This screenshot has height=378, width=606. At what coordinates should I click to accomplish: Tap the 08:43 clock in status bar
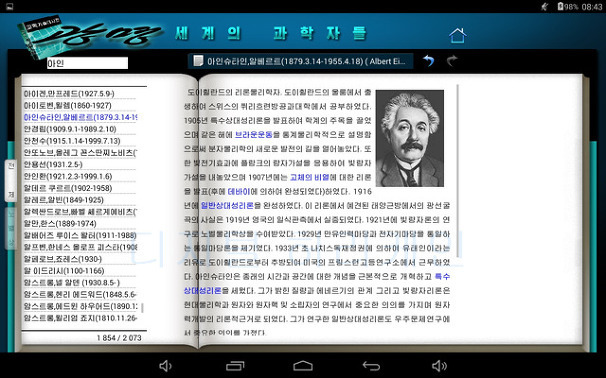592,7
